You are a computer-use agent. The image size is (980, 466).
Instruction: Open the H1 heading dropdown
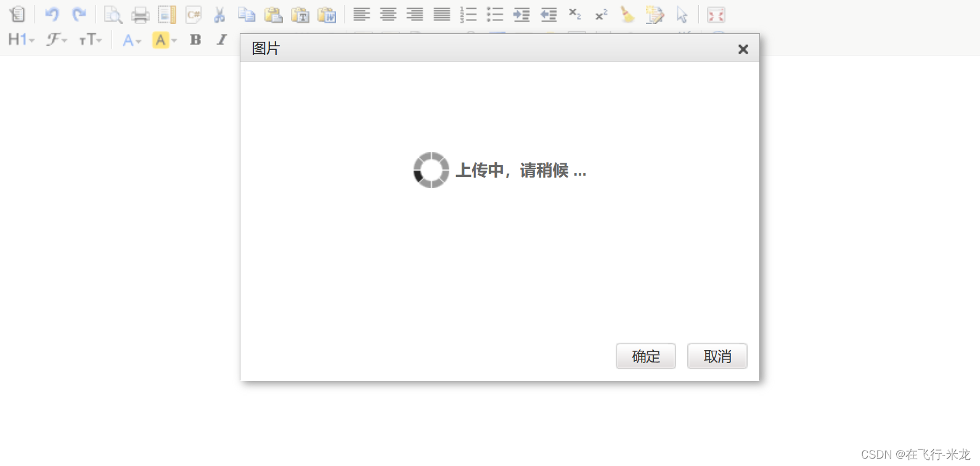point(22,39)
